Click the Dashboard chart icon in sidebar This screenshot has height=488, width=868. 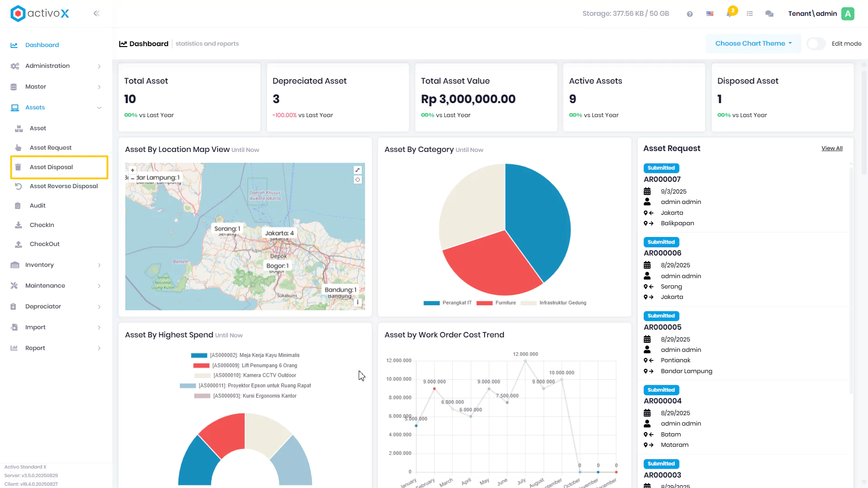(x=14, y=45)
